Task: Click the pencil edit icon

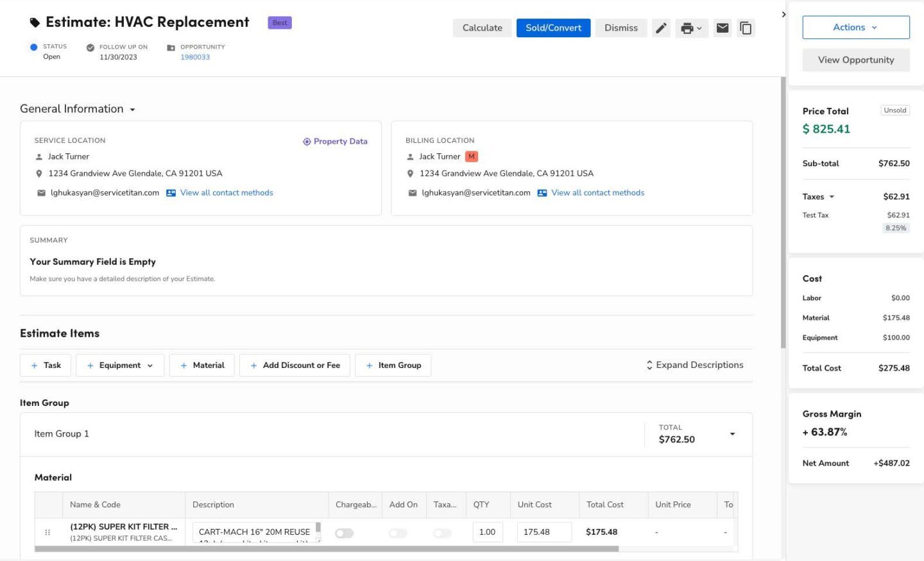Action: (x=661, y=28)
